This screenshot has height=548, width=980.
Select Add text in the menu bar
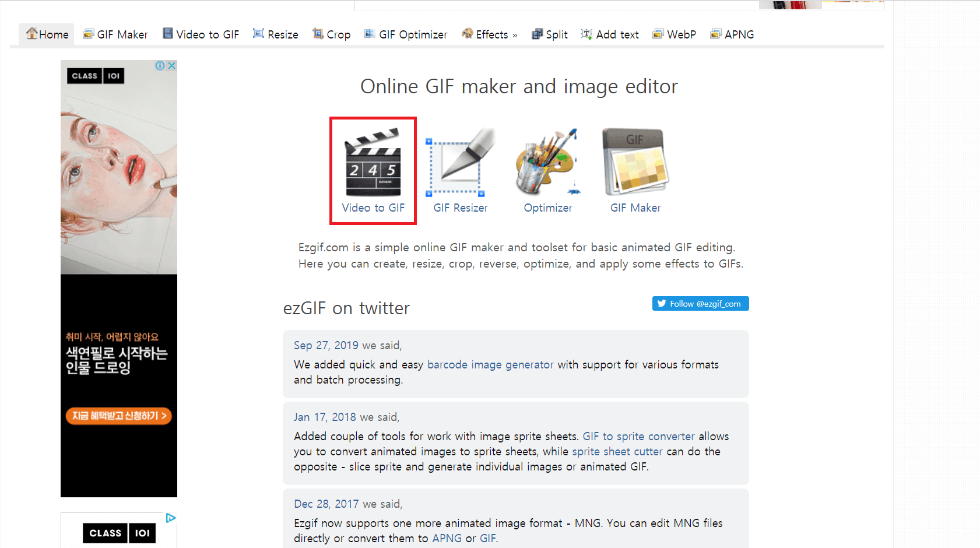coord(610,34)
